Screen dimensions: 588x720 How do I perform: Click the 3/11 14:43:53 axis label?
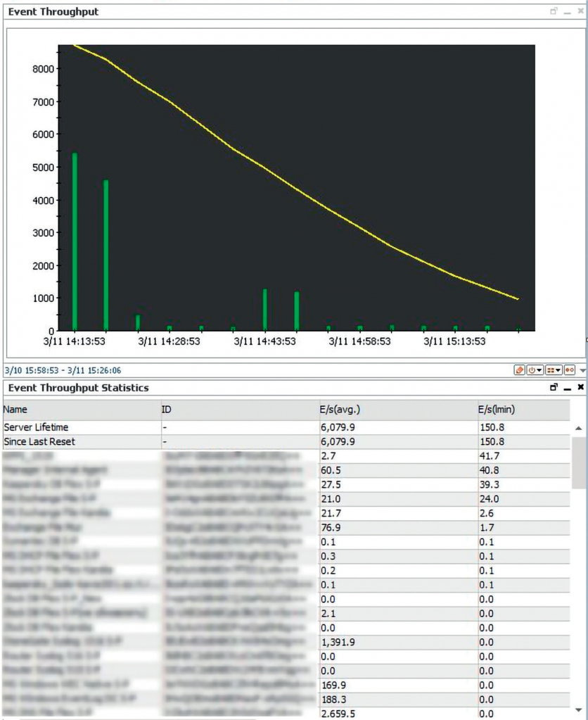point(265,341)
